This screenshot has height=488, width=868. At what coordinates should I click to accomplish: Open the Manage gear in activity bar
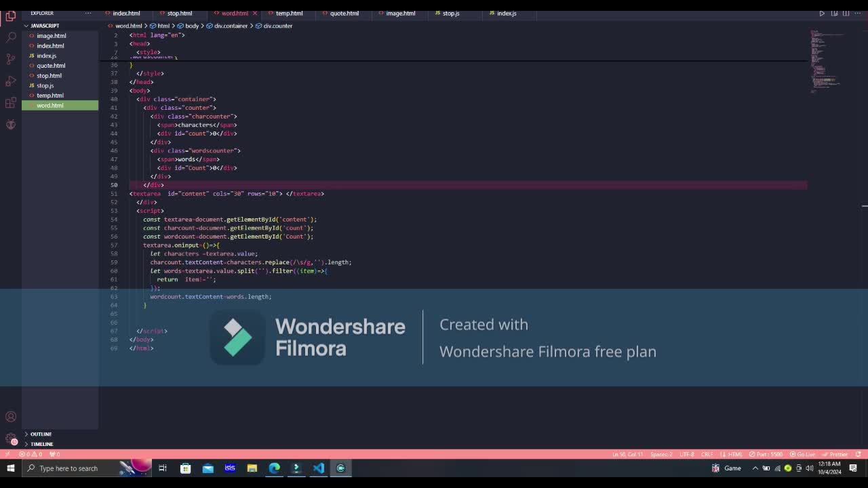11,439
